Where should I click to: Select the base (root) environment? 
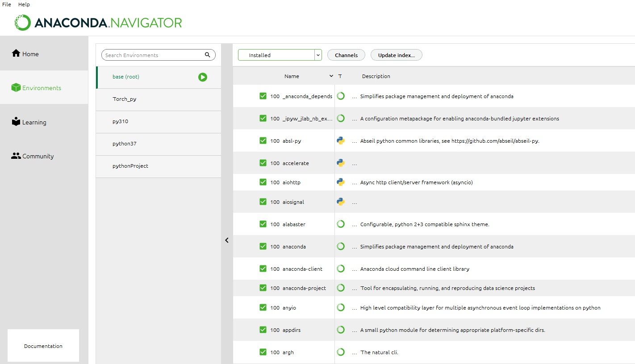pos(159,77)
